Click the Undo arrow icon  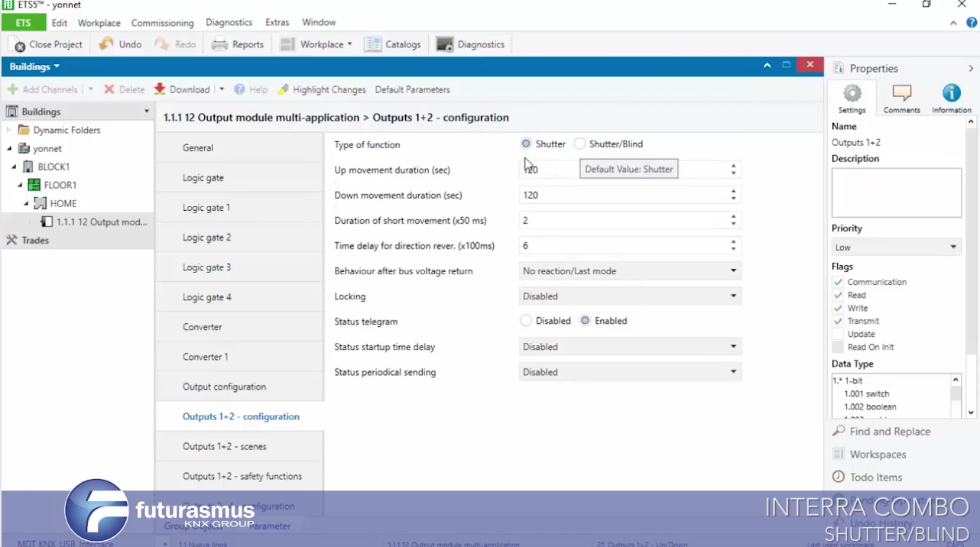click(107, 44)
